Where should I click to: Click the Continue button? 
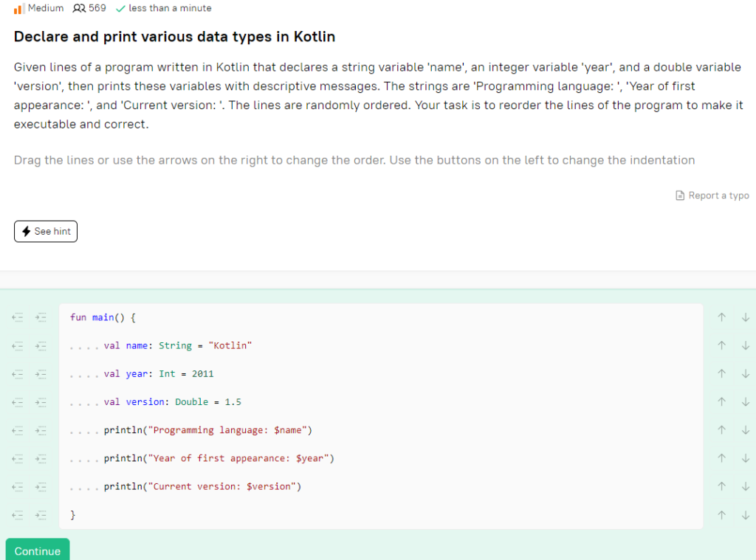38,550
